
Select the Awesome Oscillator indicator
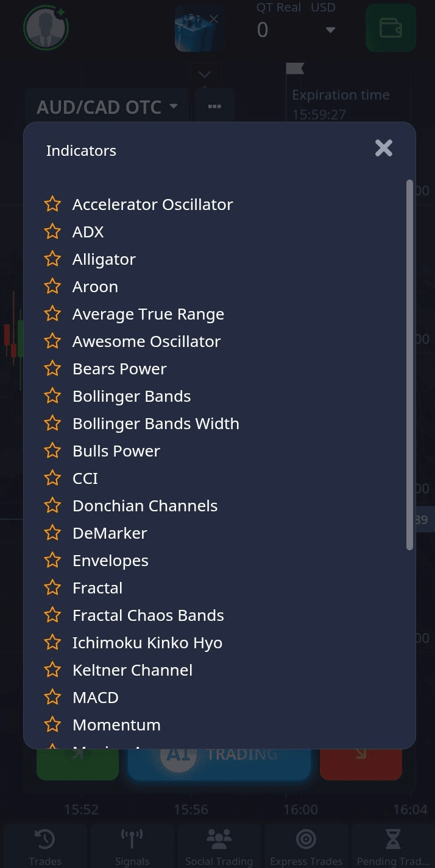click(x=146, y=341)
